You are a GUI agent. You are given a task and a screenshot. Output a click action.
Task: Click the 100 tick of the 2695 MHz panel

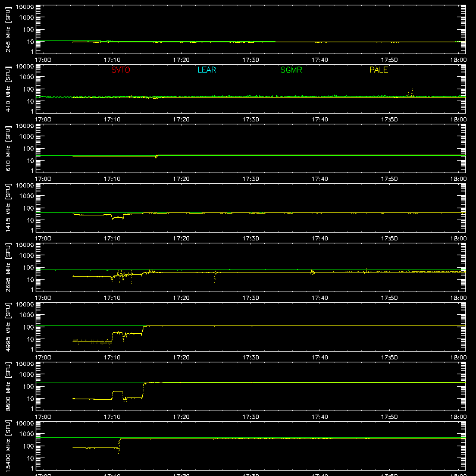[29, 267]
